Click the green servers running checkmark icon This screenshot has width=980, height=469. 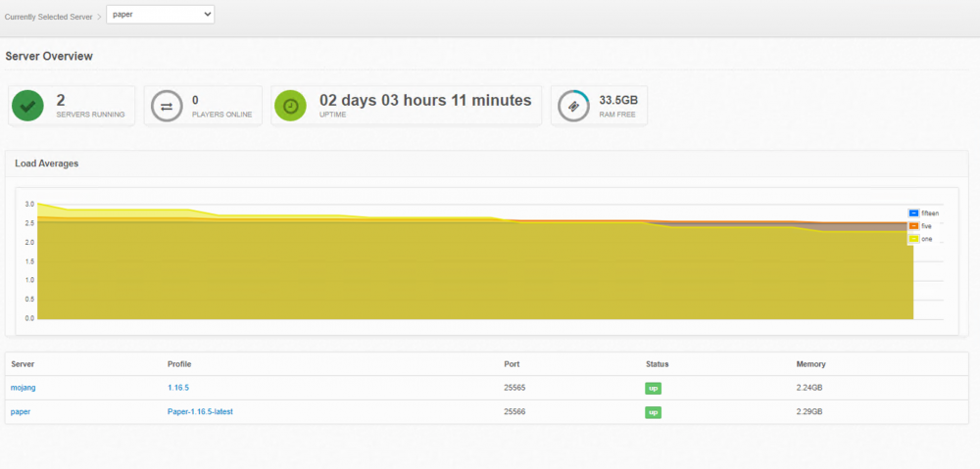tap(27, 106)
